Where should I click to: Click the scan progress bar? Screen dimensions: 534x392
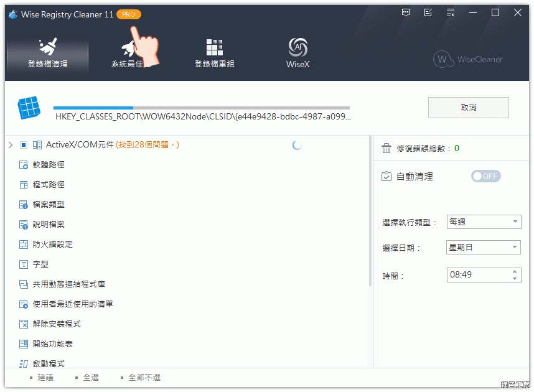(202, 108)
